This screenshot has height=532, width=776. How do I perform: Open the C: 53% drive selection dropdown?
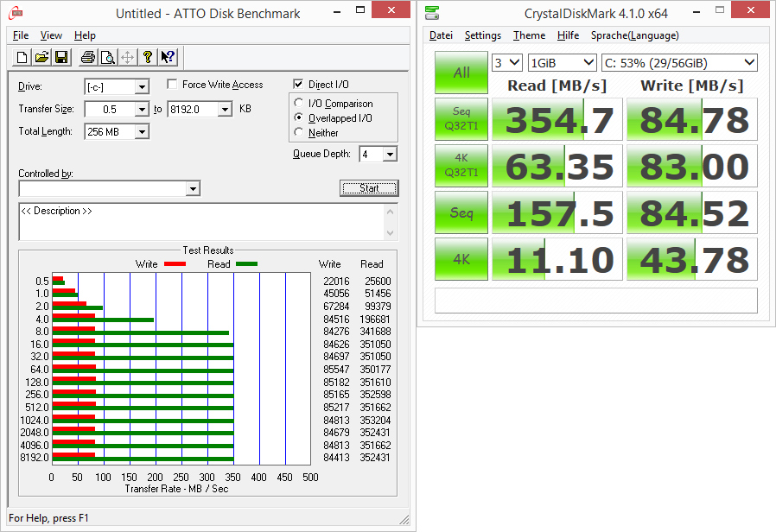click(x=679, y=63)
